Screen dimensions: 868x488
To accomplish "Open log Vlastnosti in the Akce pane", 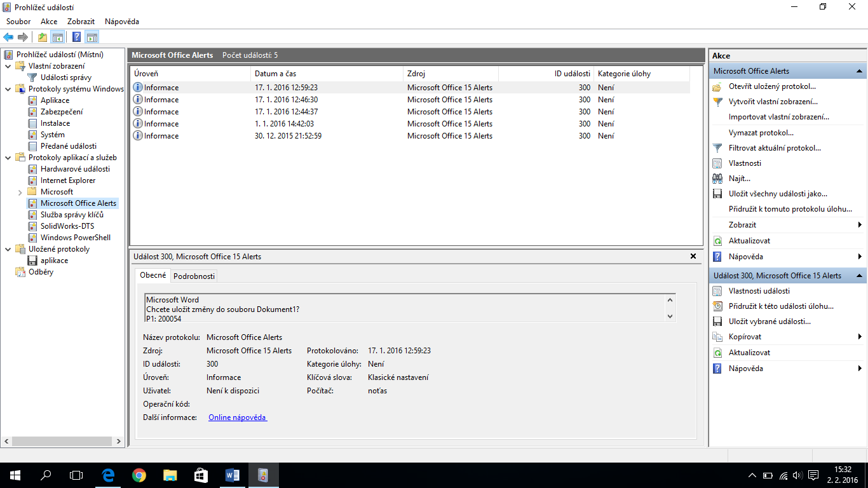I will 745,163.
